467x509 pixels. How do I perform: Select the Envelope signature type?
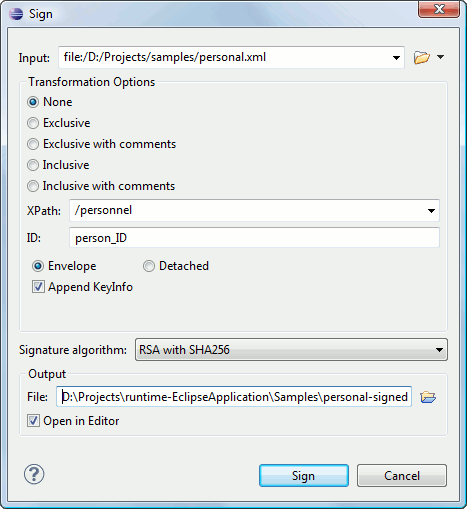[38, 266]
